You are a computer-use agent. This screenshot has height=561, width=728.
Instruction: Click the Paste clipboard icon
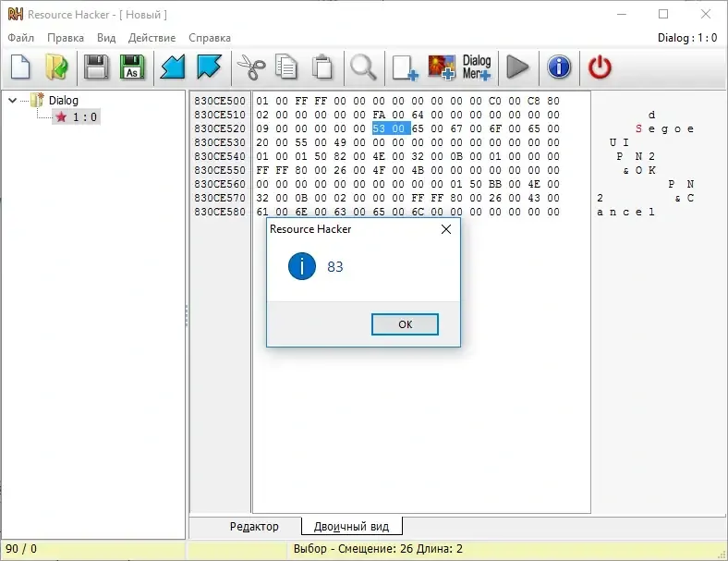[x=322, y=67]
